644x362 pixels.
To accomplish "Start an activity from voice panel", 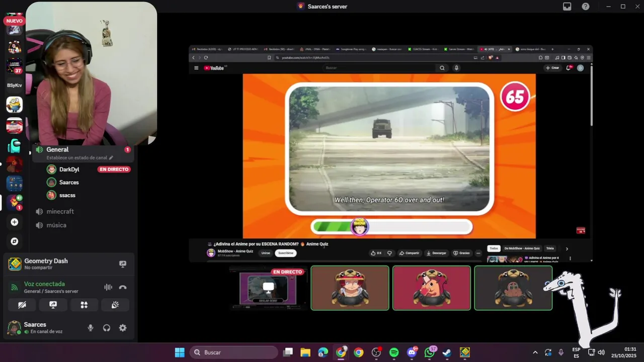I will click(84, 305).
